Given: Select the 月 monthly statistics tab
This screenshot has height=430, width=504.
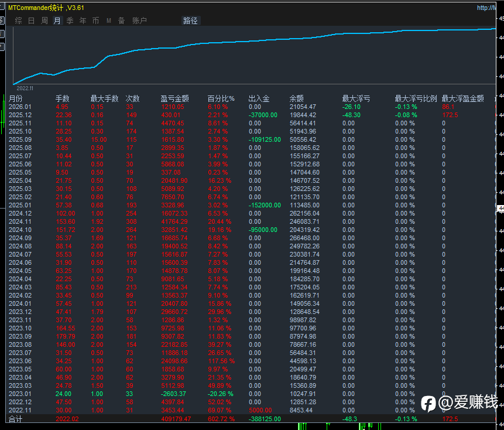Looking at the screenshot, I should click(57, 21).
